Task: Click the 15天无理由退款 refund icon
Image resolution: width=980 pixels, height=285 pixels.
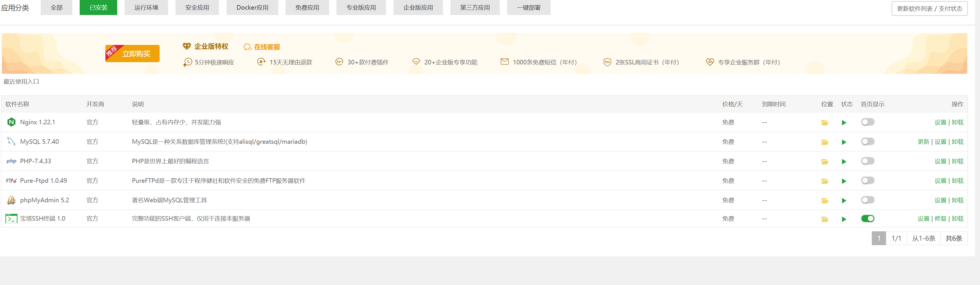Action: 261,62
